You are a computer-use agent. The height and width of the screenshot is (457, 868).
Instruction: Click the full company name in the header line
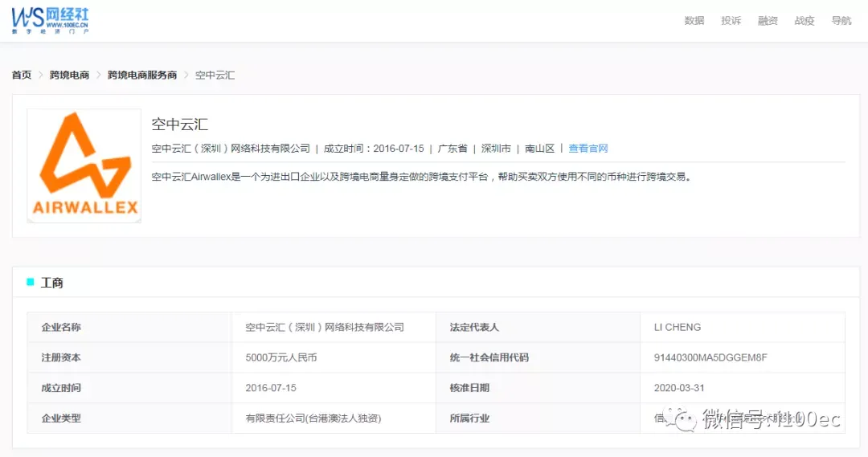pyautogui.click(x=231, y=149)
